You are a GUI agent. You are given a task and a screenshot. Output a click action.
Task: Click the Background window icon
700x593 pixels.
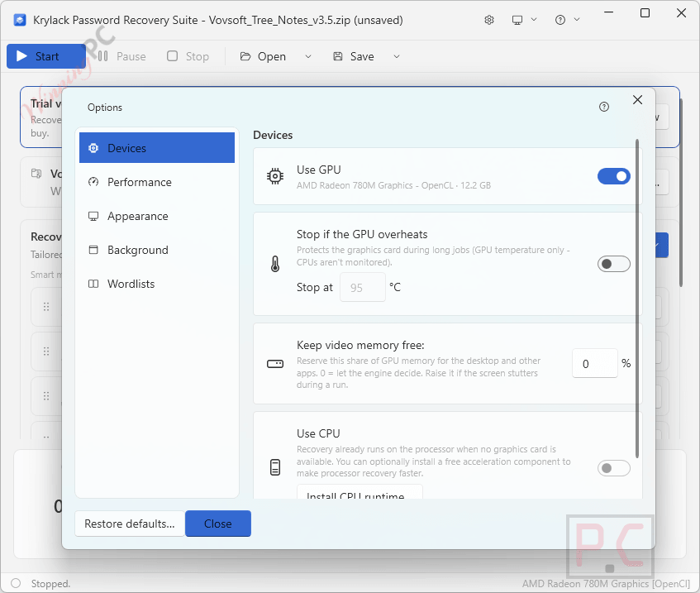(x=93, y=250)
